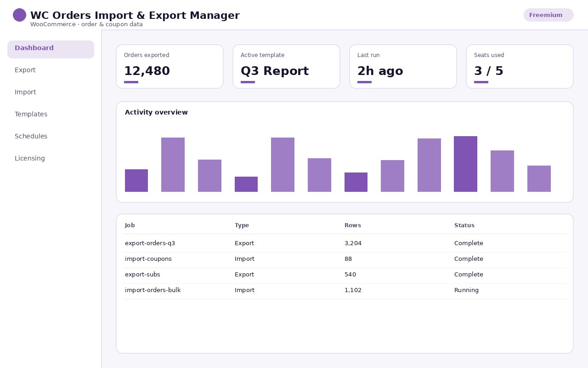
Task: Click the Running status for import-orders-bulk
Action: [466, 290]
